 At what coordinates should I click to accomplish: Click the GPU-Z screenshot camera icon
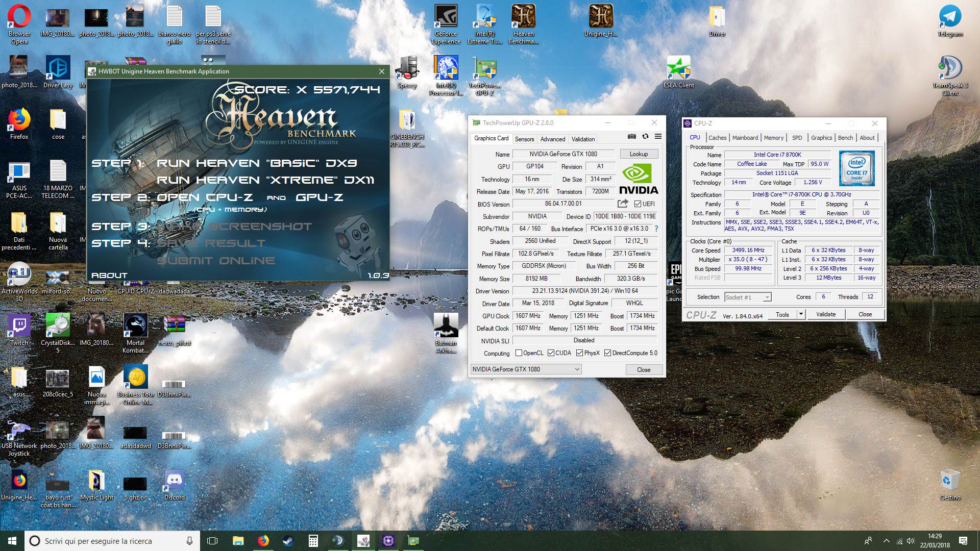[x=632, y=137]
